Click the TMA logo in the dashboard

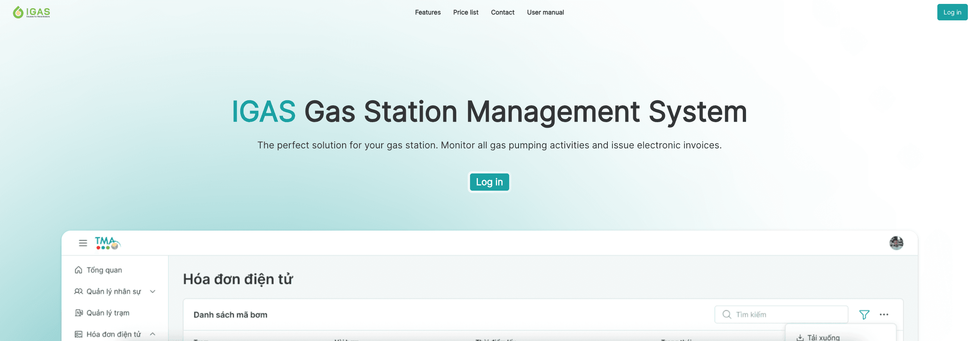coord(108,243)
